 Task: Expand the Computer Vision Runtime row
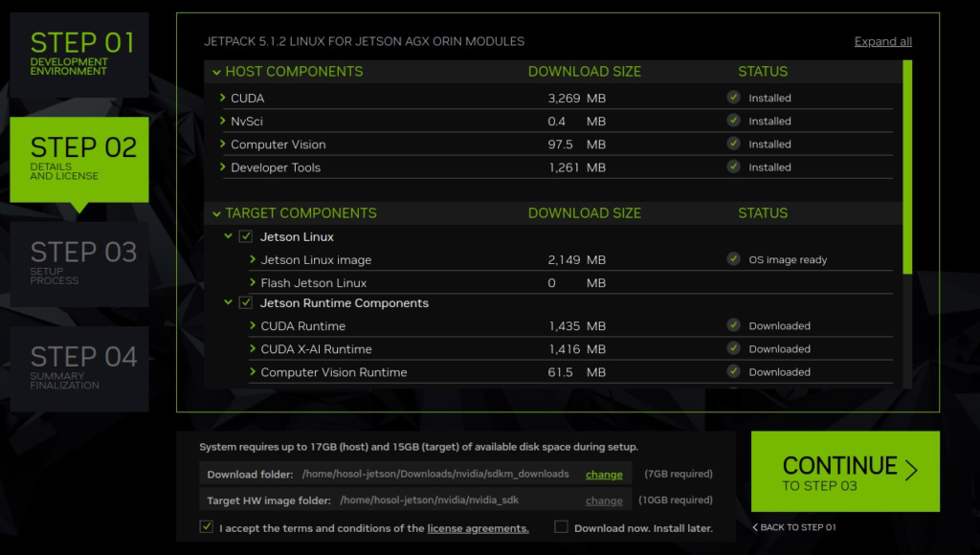(x=253, y=372)
